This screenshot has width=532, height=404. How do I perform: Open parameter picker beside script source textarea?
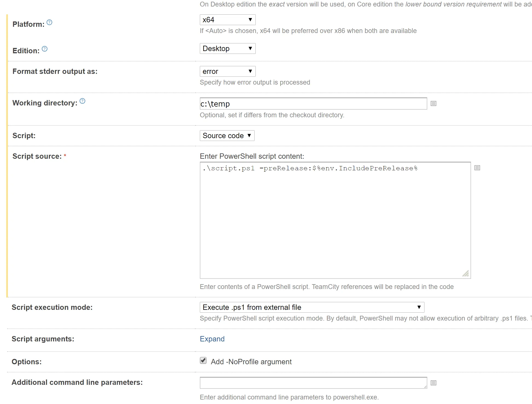(x=477, y=168)
